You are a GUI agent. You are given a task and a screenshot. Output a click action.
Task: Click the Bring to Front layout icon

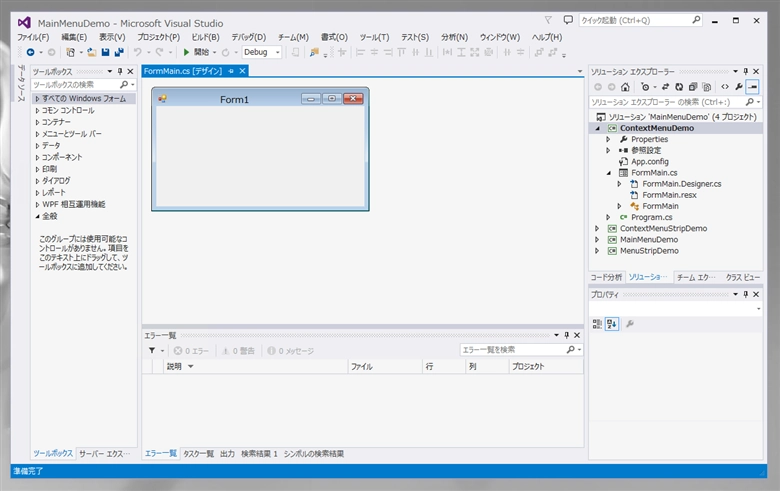coord(539,52)
